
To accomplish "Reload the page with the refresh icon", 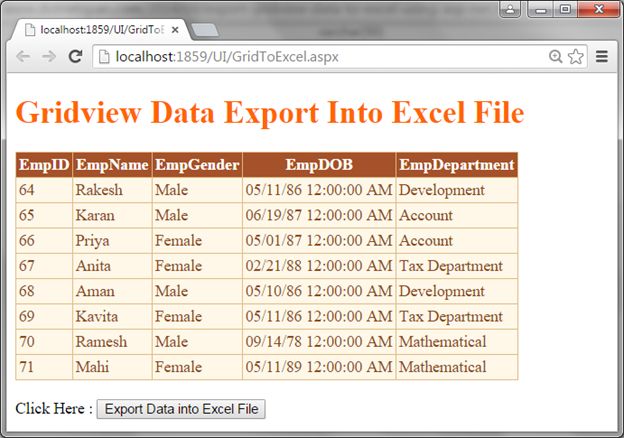I will point(75,56).
